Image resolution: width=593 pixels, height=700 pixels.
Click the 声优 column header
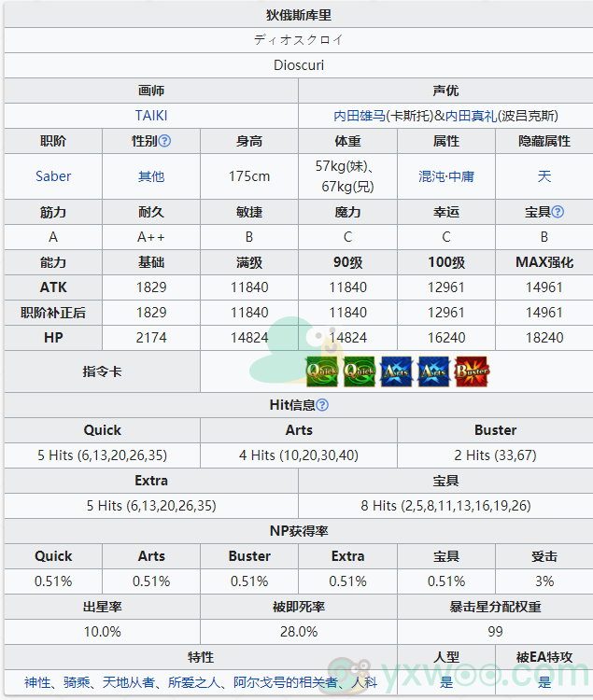point(446,91)
